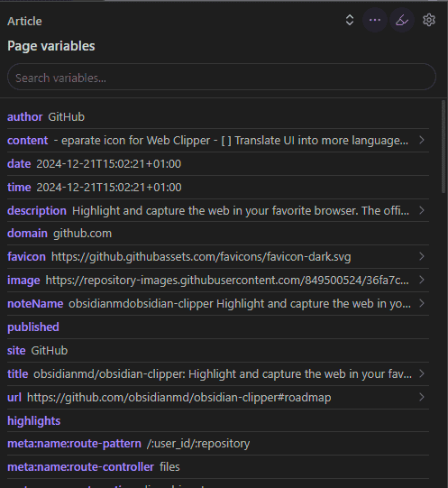448x488 pixels.
Task: Select the date variable key
Action: [x=19, y=163]
